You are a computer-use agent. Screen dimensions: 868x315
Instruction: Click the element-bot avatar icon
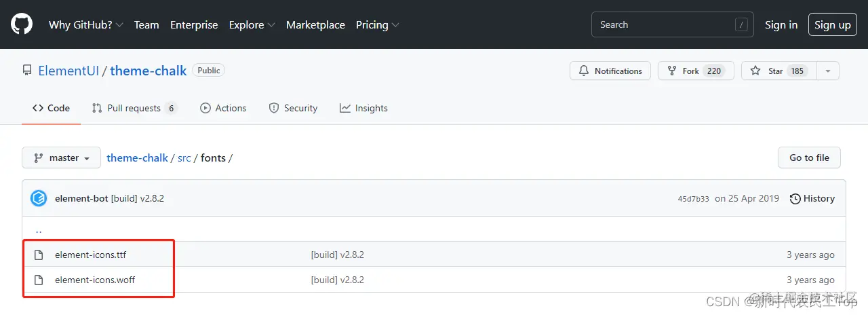[39, 198]
